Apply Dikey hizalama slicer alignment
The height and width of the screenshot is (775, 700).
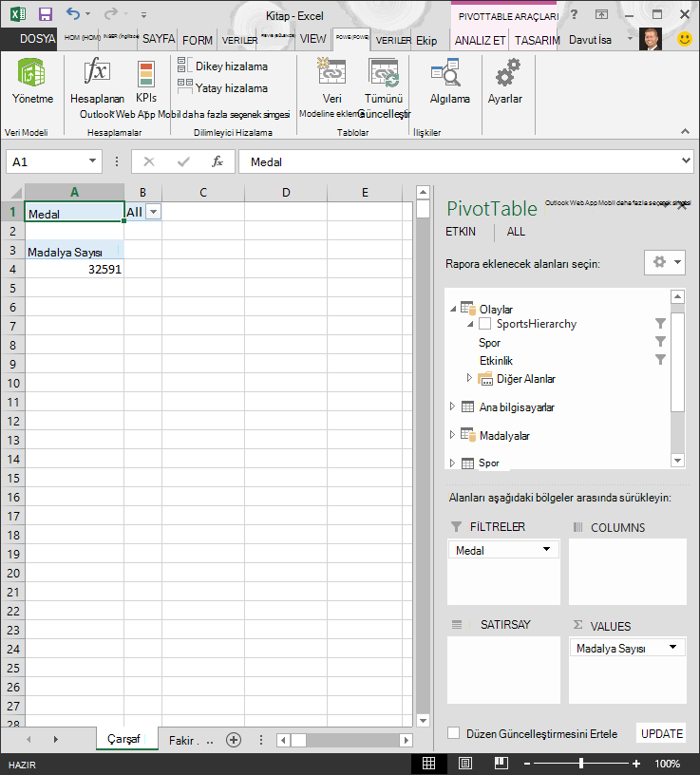[x=222, y=66]
